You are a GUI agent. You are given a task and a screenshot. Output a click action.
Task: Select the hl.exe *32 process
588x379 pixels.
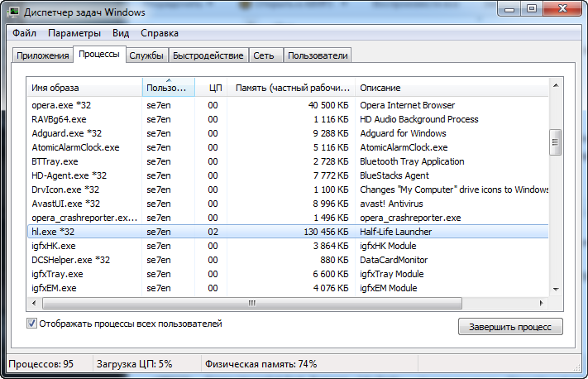(288, 232)
